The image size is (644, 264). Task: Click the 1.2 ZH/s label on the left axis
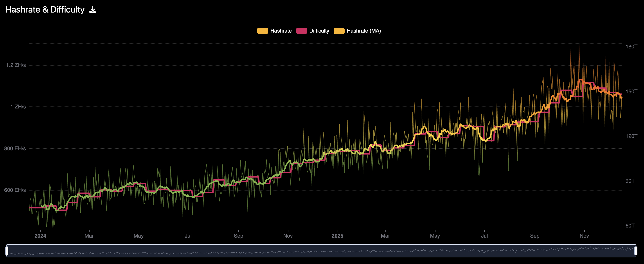(x=16, y=65)
